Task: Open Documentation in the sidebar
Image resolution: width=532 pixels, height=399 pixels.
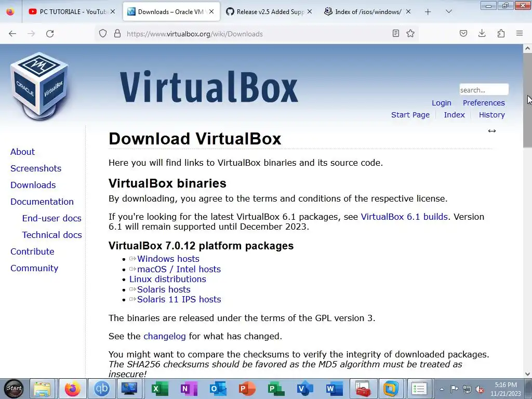Action: pyautogui.click(x=42, y=202)
